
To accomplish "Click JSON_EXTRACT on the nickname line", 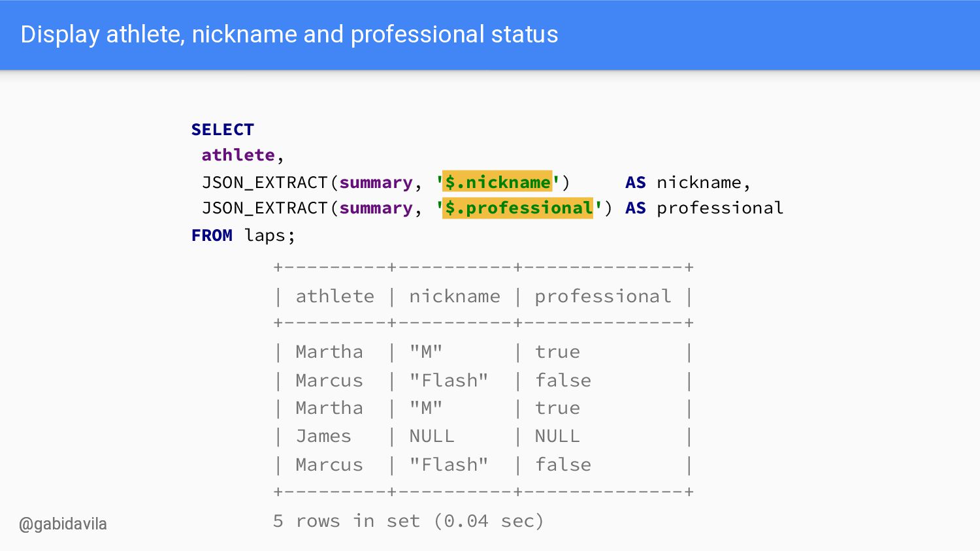I will pos(265,183).
